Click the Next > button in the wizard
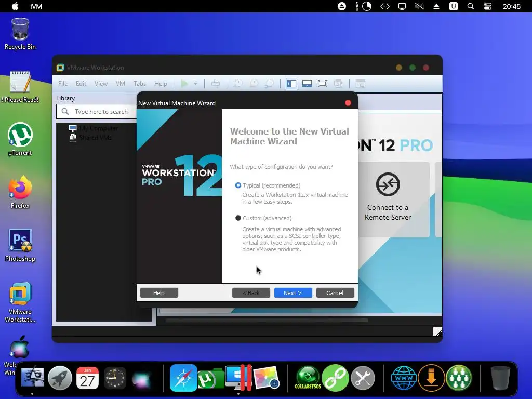532x399 pixels. 293,293
